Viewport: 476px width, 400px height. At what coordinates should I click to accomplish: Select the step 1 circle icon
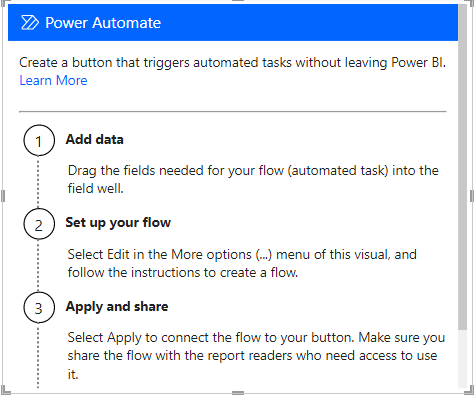39,141
